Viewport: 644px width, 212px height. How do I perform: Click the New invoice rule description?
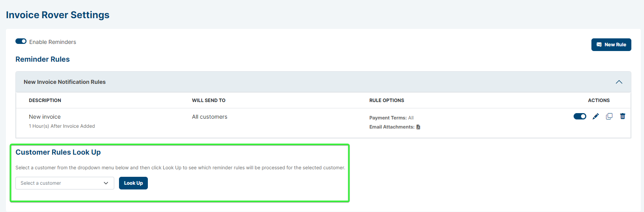point(45,117)
